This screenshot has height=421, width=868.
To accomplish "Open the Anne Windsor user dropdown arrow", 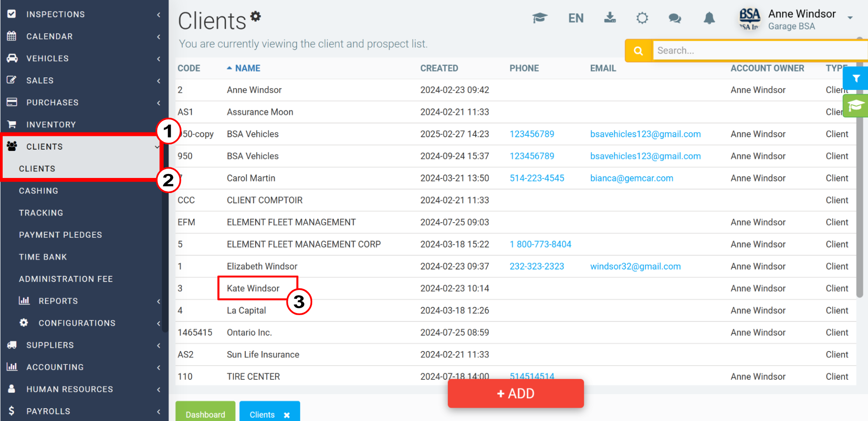I will pos(850,18).
